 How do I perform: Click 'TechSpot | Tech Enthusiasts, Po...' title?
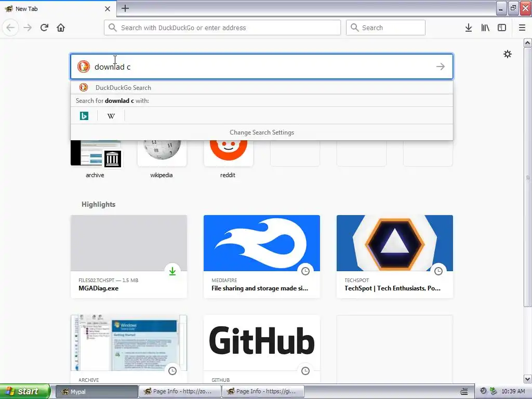click(393, 288)
